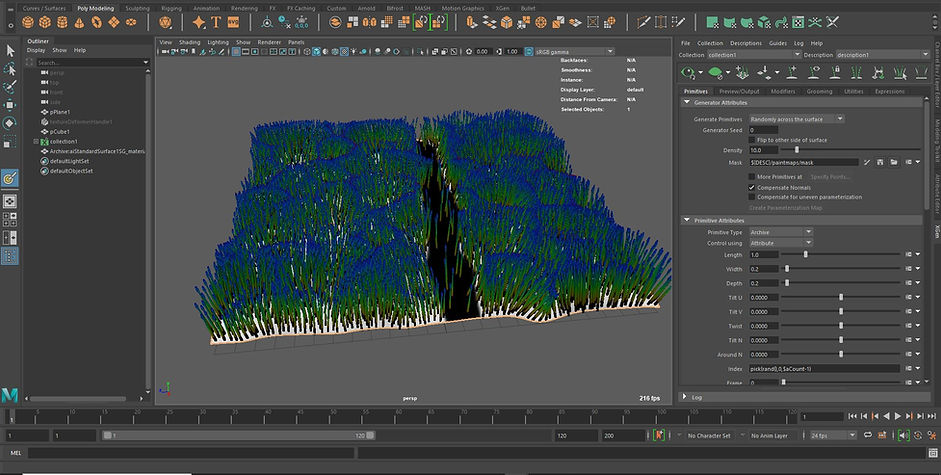Click the Mask save map icon

[x=880, y=162]
